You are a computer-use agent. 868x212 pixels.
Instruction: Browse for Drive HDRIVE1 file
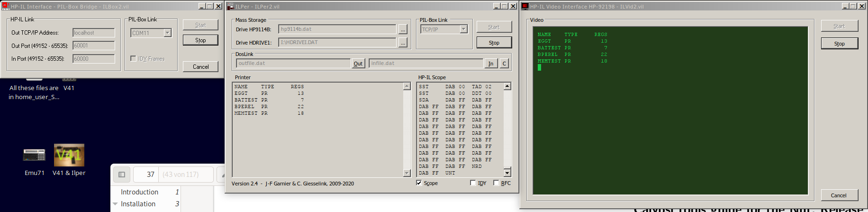tap(403, 43)
